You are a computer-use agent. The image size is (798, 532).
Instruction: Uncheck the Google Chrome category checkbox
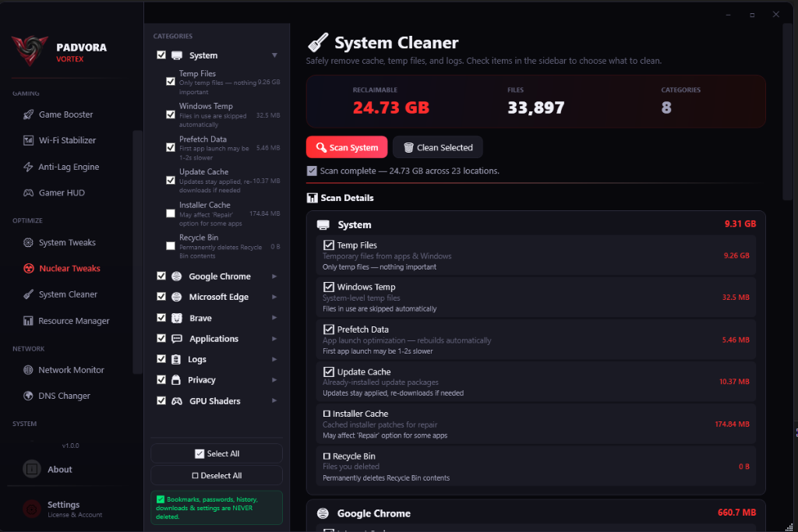(161, 276)
